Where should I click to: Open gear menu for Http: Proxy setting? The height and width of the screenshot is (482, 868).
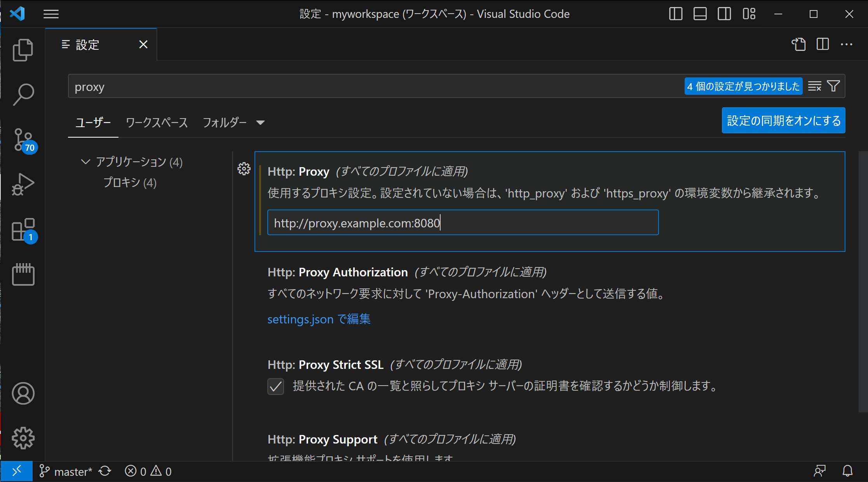[x=244, y=169]
